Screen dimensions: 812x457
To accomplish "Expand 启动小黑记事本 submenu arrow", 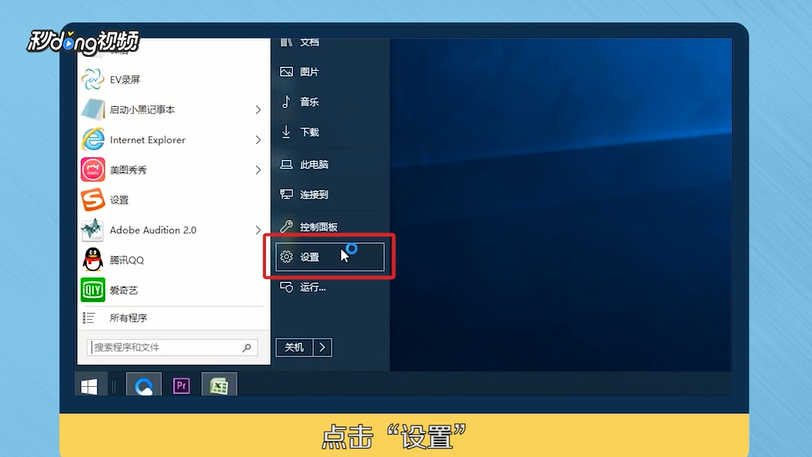I will tap(258, 109).
